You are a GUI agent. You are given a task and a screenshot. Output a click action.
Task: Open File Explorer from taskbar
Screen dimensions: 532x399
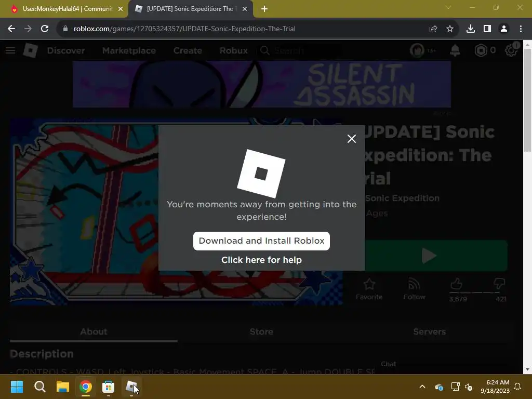(x=63, y=387)
